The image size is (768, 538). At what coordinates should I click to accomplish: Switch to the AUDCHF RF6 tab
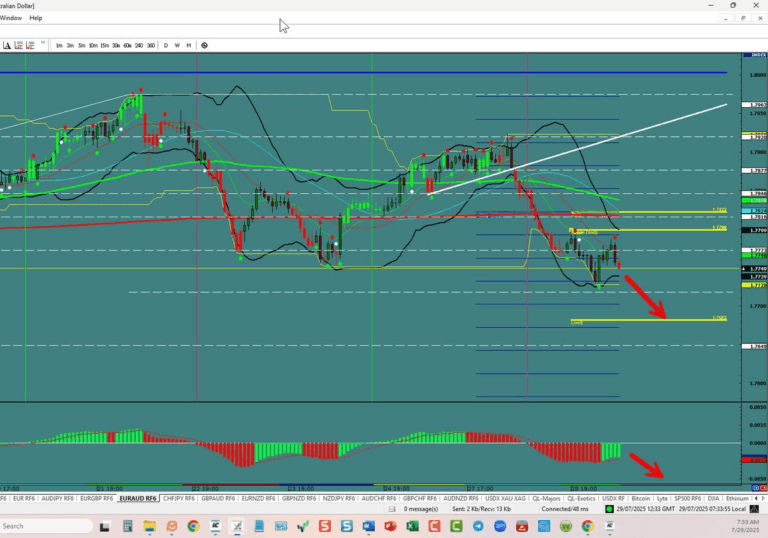pyautogui.click(x=379, y=498)
